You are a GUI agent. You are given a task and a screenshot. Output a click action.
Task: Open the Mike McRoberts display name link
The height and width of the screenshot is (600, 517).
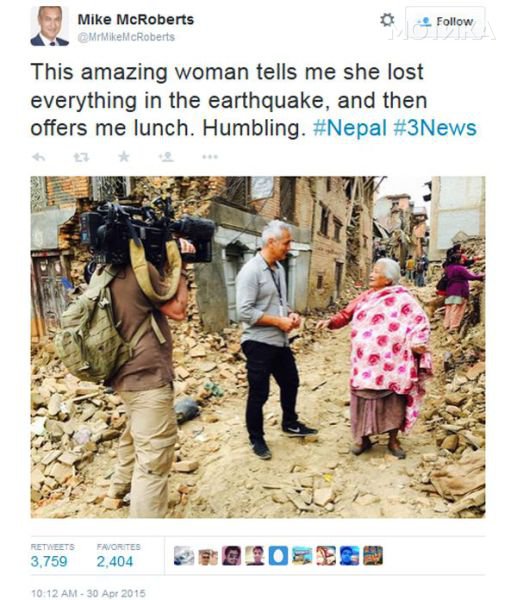136,20
